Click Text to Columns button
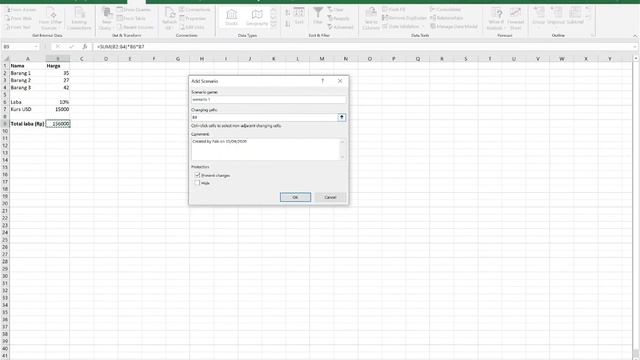The height and width of the screenshot is (360, 640). coord(371,19)
